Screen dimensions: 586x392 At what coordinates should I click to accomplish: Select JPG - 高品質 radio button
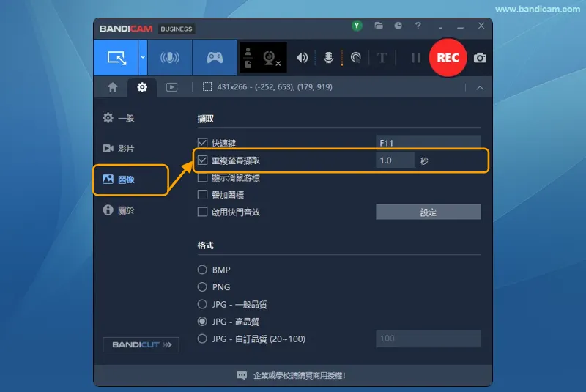(202, 322)
